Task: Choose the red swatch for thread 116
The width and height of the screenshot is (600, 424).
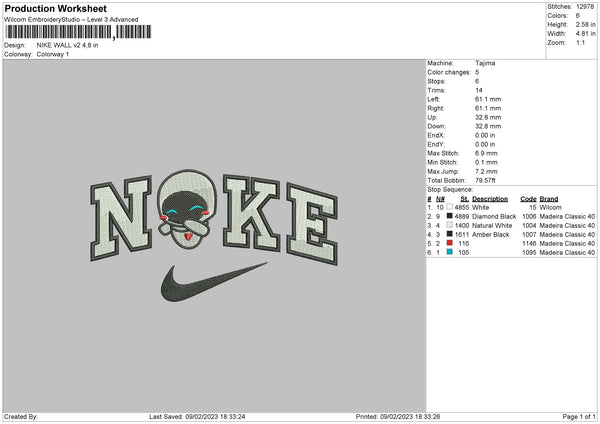Action: [449, 243]
